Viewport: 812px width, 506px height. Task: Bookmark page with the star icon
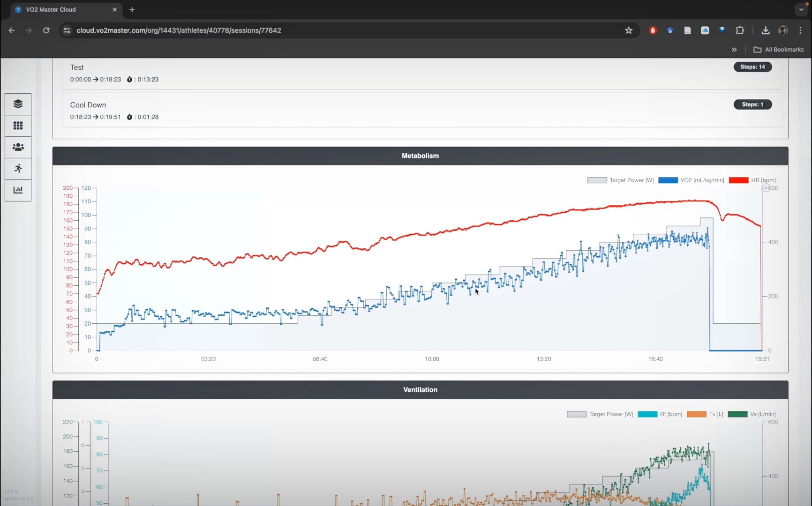(x=629, y=30)
